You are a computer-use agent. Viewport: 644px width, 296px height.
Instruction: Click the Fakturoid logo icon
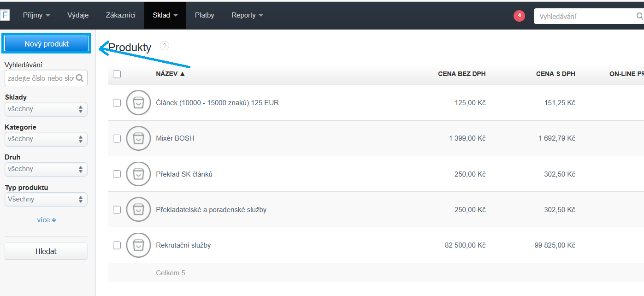(5, 15)
